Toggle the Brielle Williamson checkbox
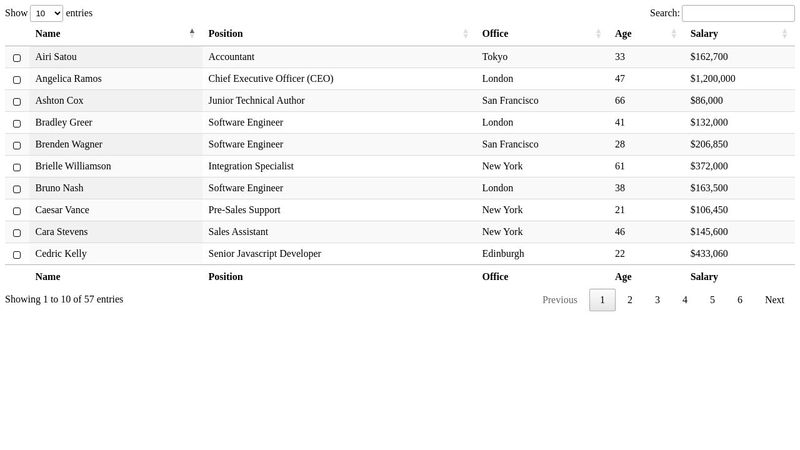The image size is (800, 450). click(17, 167)
